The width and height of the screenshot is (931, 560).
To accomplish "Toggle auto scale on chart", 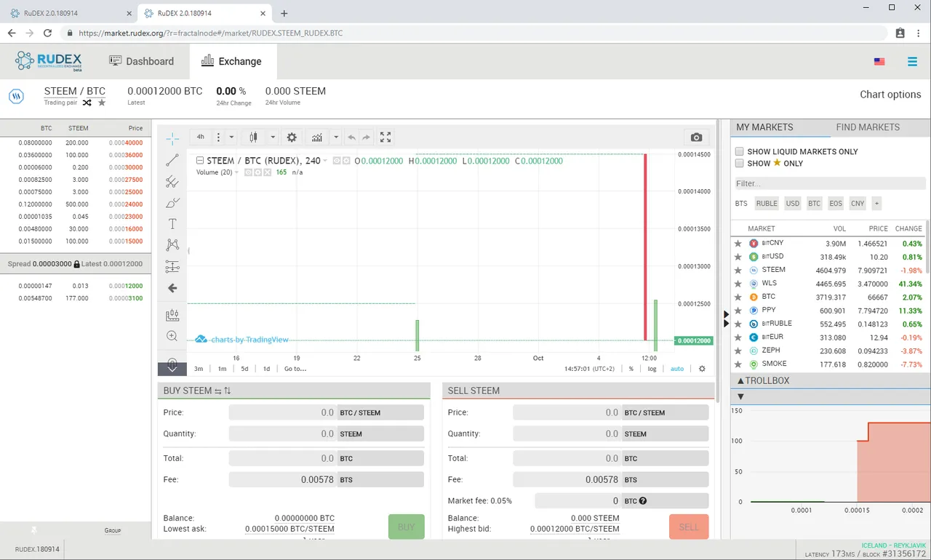I will pyautogui.click(x=677, y=369).
